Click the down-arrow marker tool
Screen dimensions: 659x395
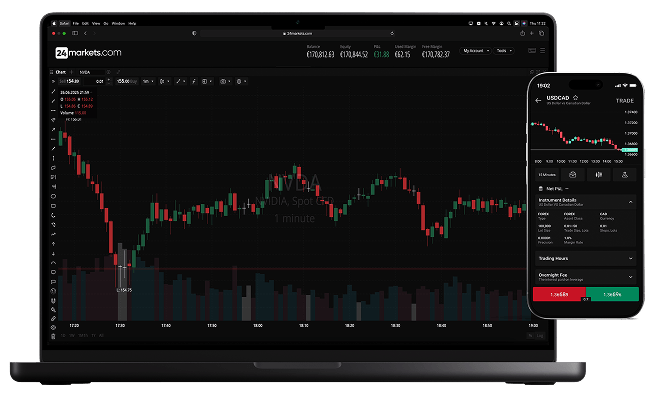pyautogui.click(x=53, y=253)
